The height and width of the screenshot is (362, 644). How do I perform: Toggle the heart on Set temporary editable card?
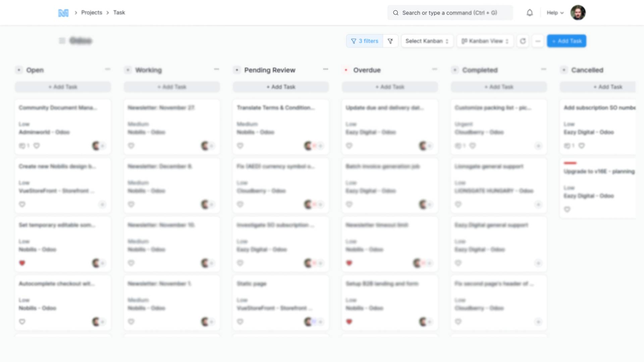tap(22, 263)
